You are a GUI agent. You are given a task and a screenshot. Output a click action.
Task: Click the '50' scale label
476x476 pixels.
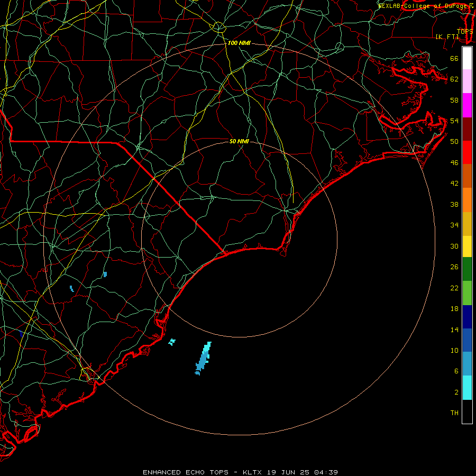454,141
